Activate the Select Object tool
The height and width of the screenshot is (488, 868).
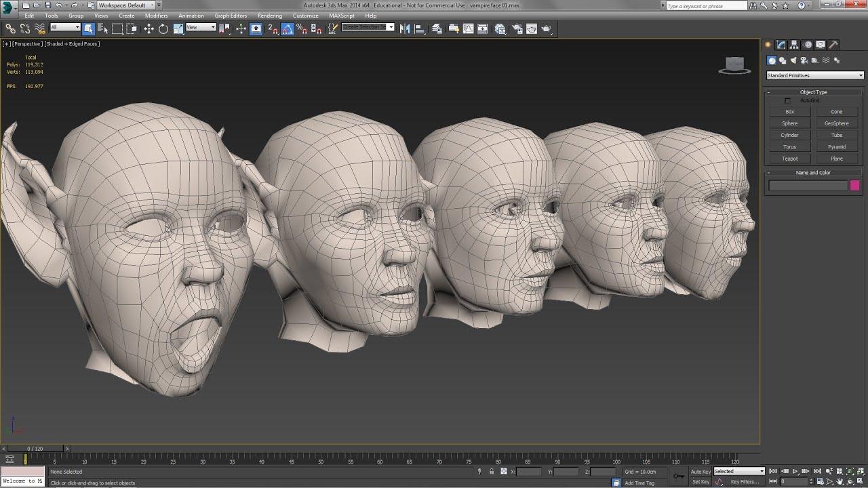click(x=88, y=28)
